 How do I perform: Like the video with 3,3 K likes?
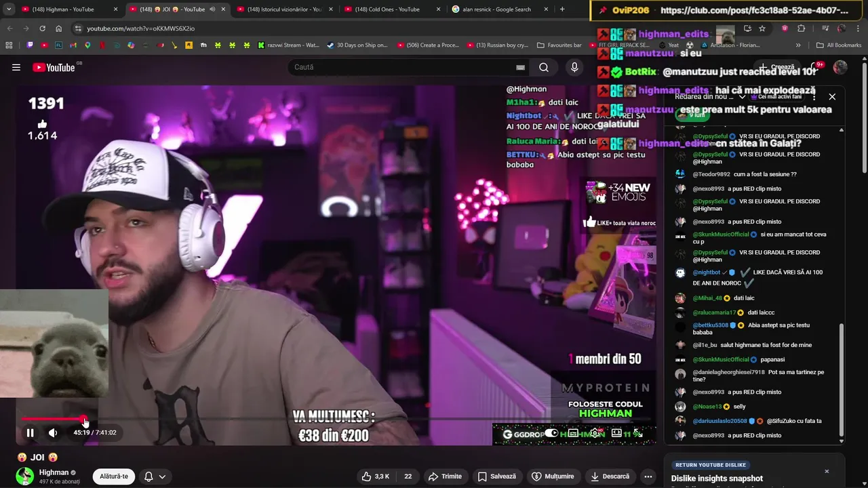click(376, 476)
